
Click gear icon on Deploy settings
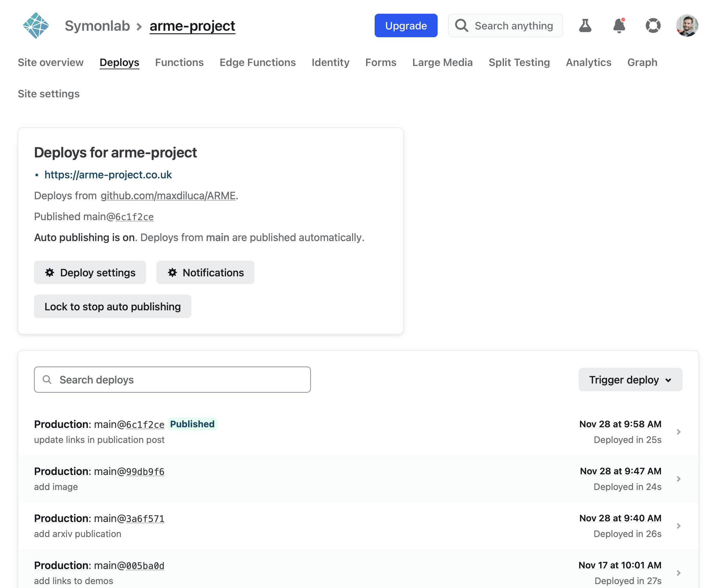click(50, 272)
